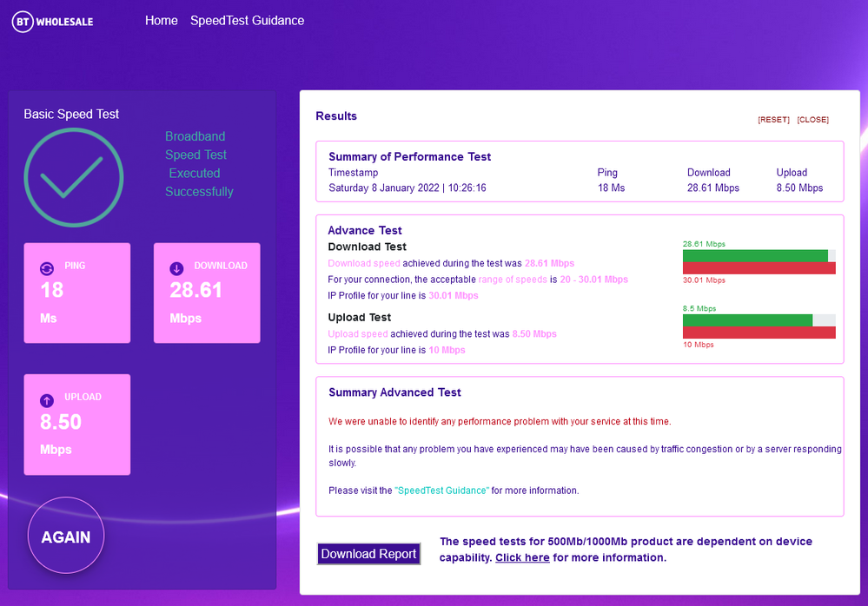Screen dimensions: 868x606
Task: Select the 28.61 Mbps download tile
Action: coord(207,293)
